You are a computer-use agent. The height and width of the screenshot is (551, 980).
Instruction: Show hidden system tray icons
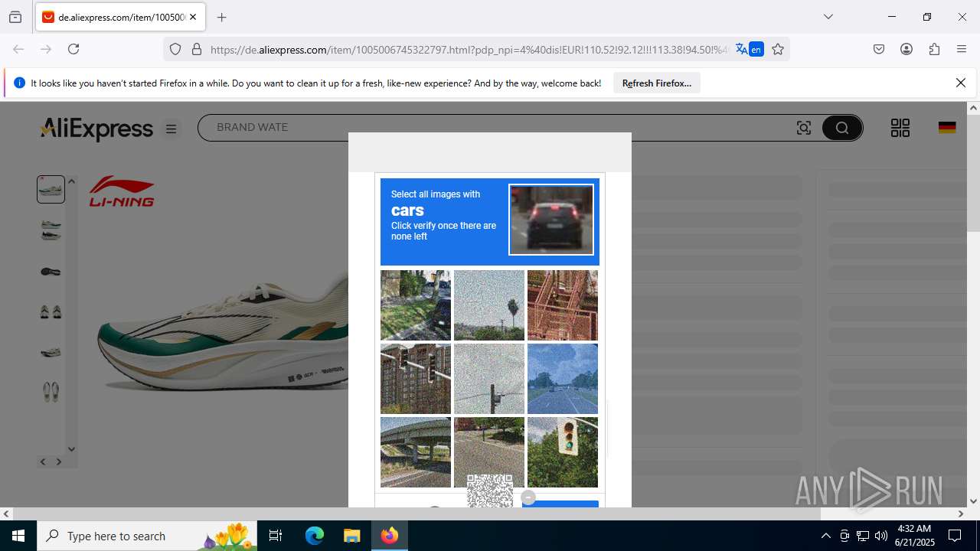coord(825,536)
